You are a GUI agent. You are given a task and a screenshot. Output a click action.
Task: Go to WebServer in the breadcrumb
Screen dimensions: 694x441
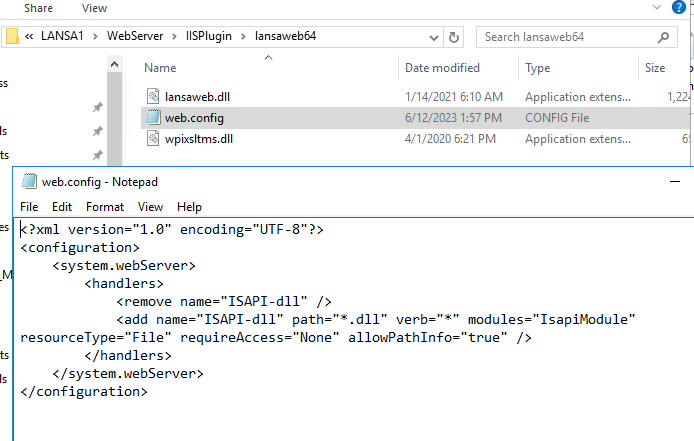point(135,36)
